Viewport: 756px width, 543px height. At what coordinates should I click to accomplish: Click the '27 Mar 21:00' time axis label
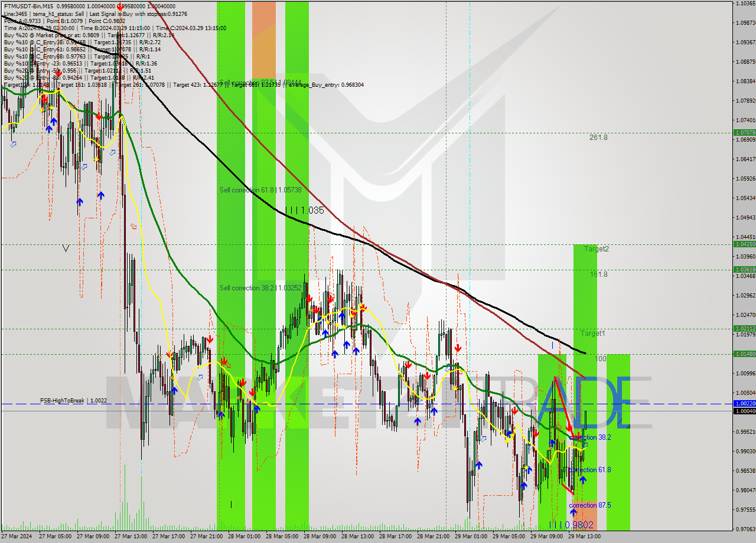(x=207, y=537)
